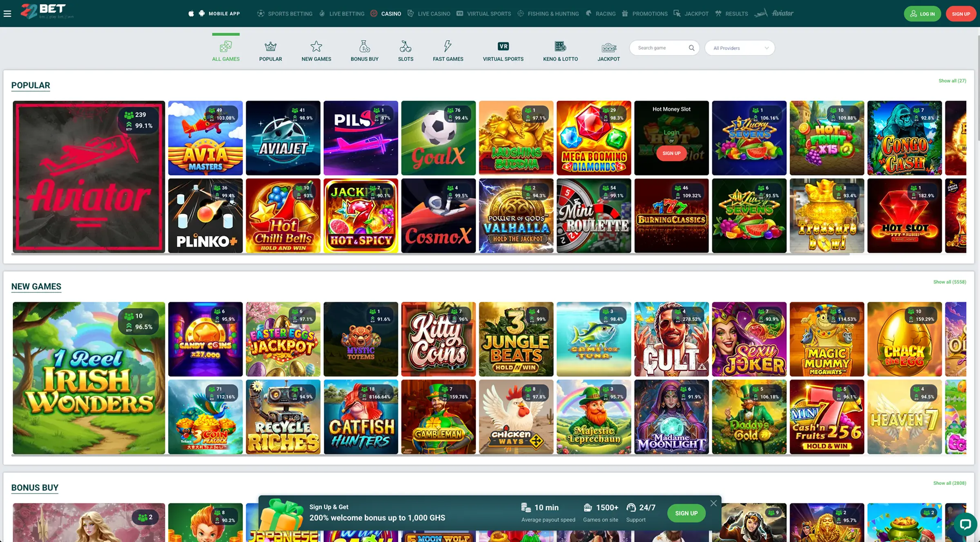This screenshot has height=542, width=980.
Task: Open the Hot Chilli Bells tile
Action: [x=283, y=215]
